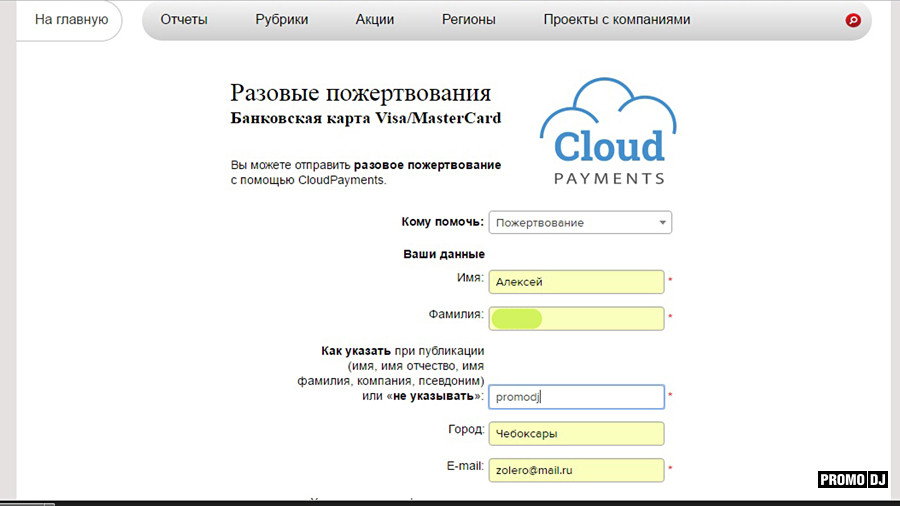Click the Разовые пожертвования heading

point(360,93)
